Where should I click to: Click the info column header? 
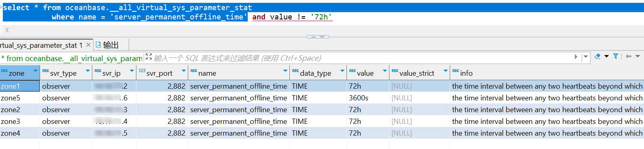click(x=547, y=73)
